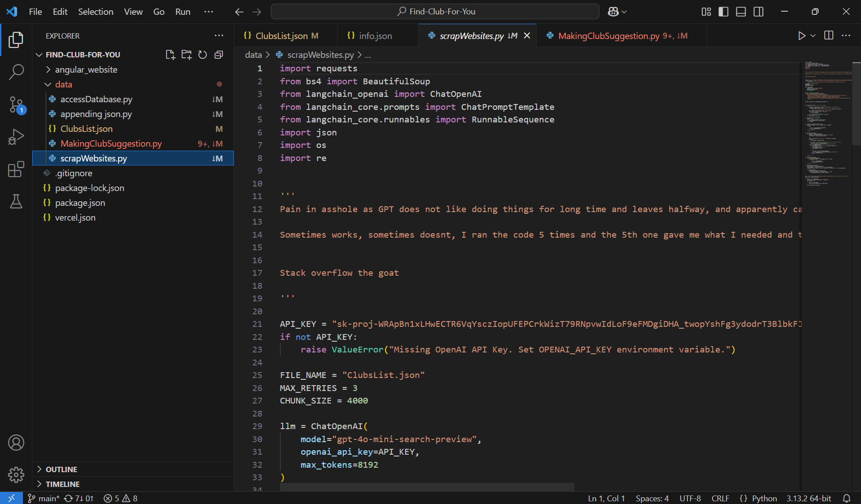Open the Selection menu

(96, 12)
